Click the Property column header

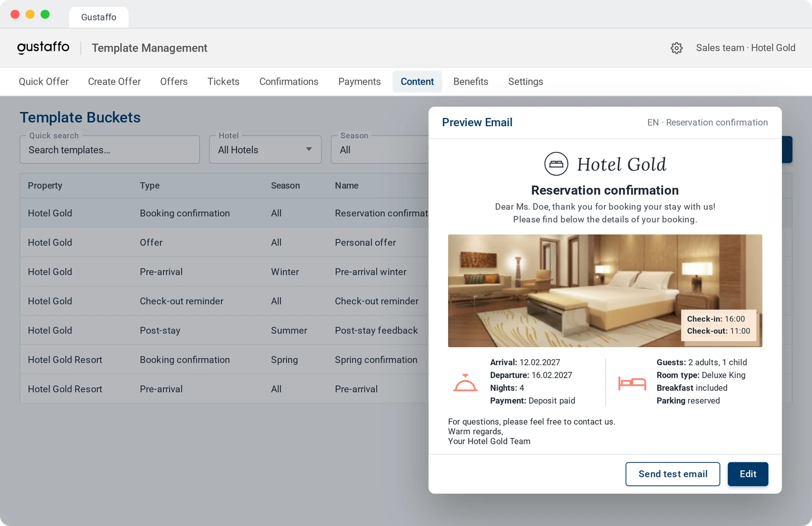(45, 185)
